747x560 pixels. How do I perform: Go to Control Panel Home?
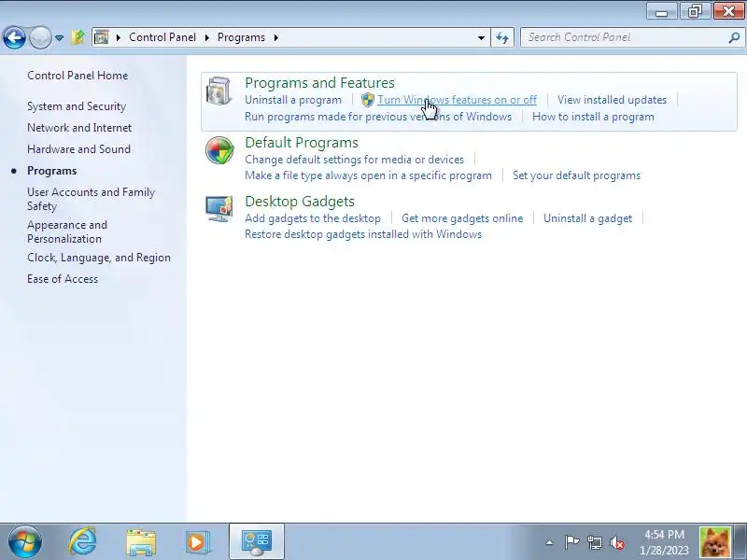pyautogui.click(x=78, y=76)
